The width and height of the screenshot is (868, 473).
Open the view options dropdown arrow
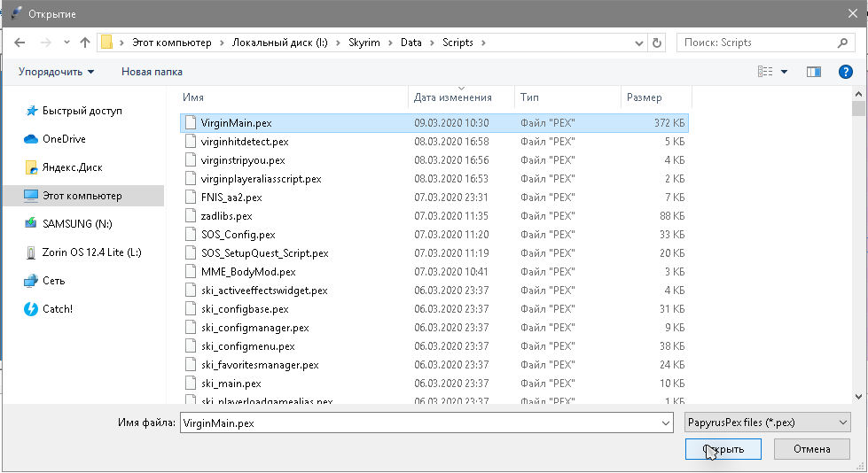(784, 72)
